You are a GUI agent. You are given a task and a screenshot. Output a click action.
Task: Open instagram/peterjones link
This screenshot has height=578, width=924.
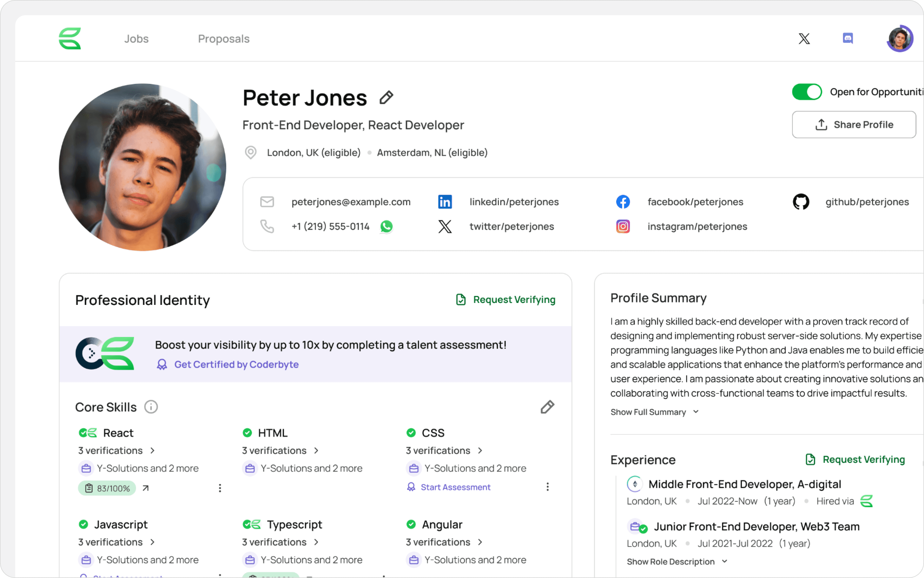coord(697,226)
